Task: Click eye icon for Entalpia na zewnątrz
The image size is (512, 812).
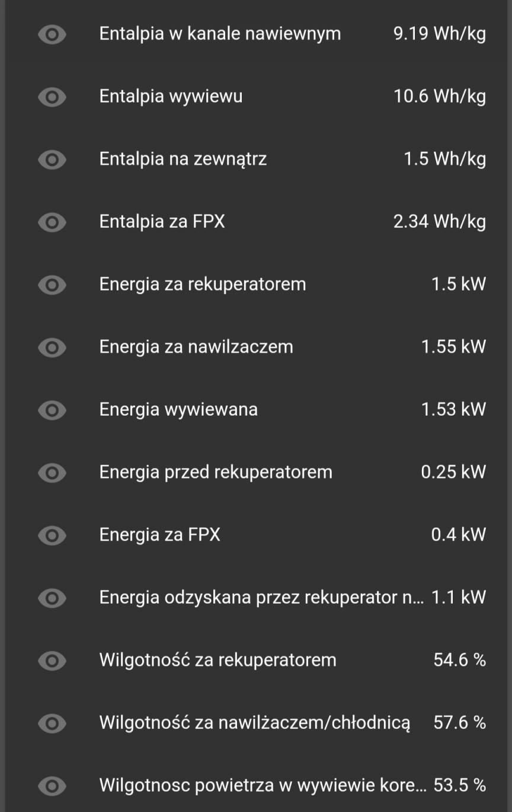Action: [x=52, y=160]
